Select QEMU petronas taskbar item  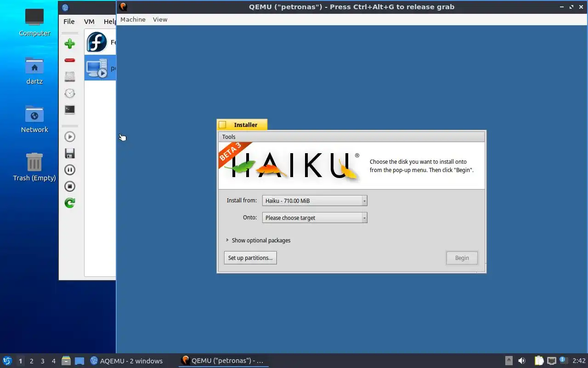[x=223, y=361]
